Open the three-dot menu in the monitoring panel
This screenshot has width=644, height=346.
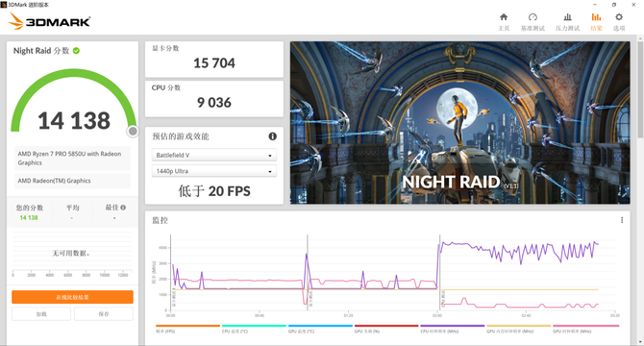pyautogui.click(x=622, y=220)
